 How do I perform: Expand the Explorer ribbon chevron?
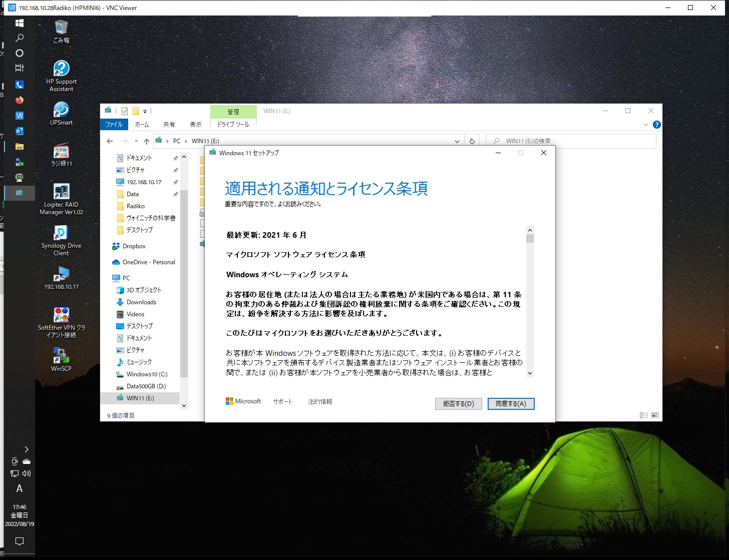tap(646, 125)
